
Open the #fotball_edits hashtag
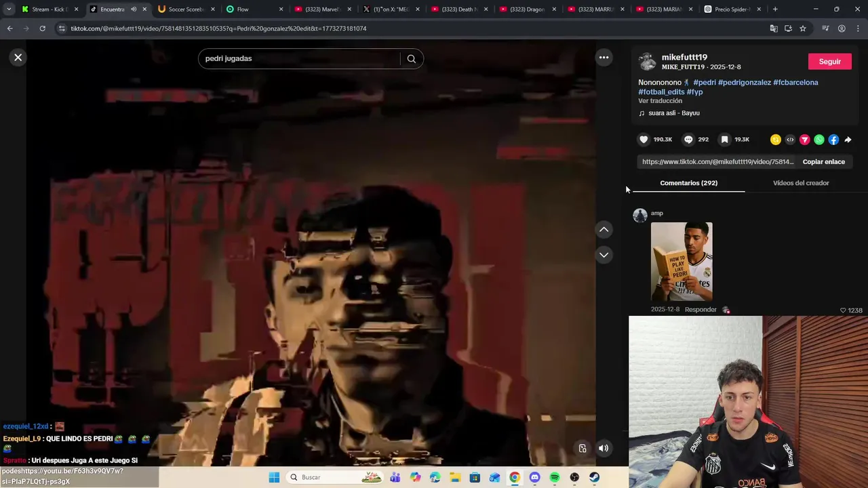click(x=661, y=92)
